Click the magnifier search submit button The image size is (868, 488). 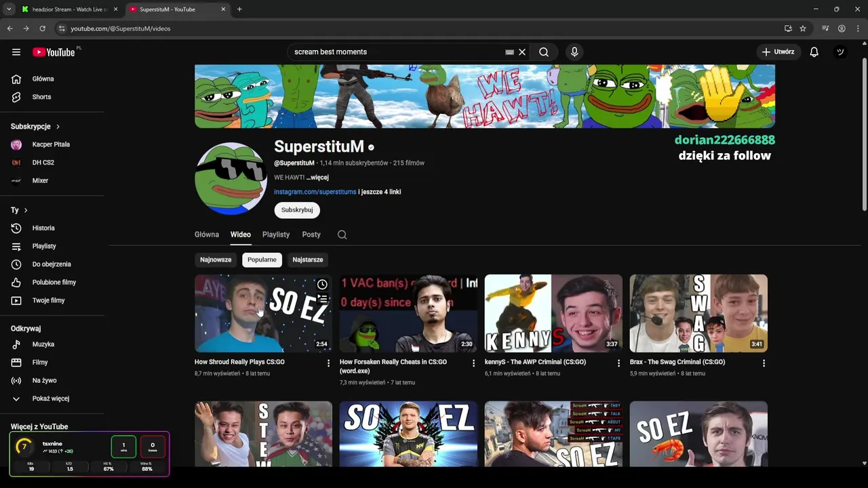(x=544, y=52)
